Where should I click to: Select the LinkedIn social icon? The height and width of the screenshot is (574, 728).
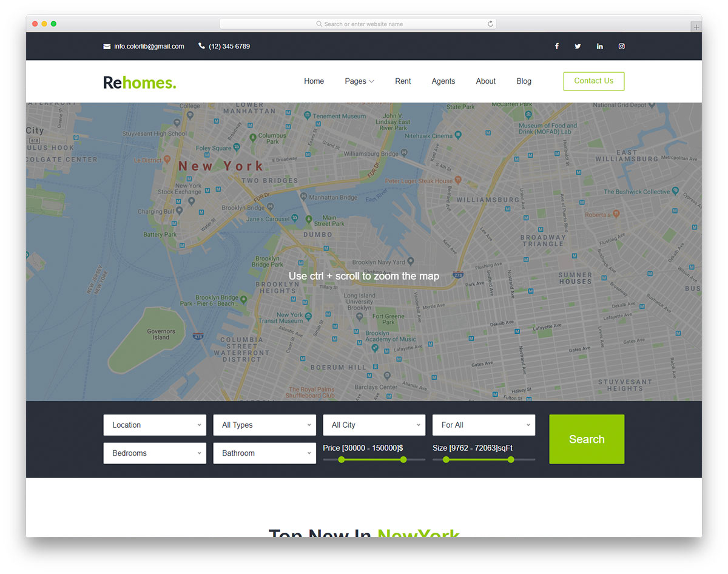(x=599, y=46)
